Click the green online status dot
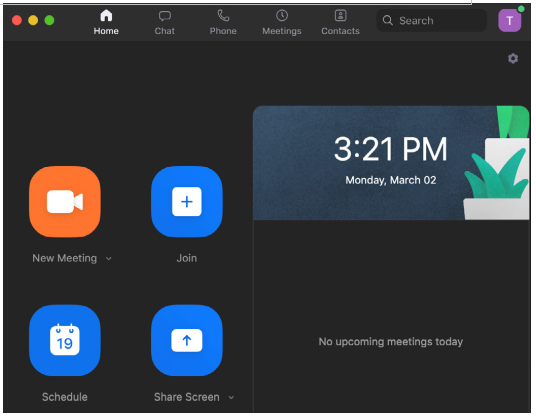 pos(521,9)
